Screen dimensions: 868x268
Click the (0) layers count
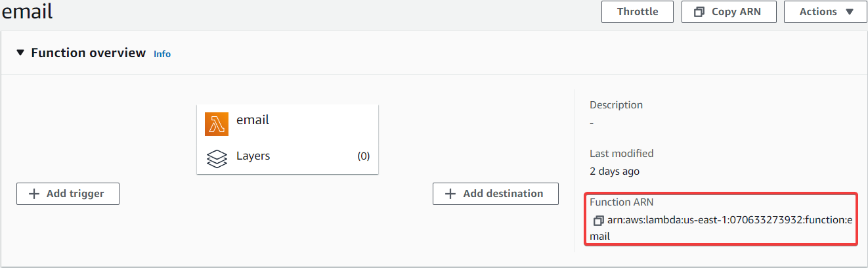[x=363, y=156]
